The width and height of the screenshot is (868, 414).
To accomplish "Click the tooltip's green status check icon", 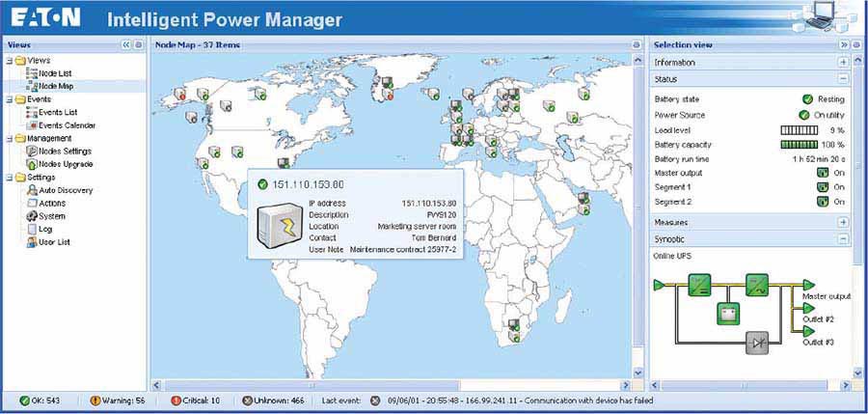I will pyautogui.click(x=263, y=184).
